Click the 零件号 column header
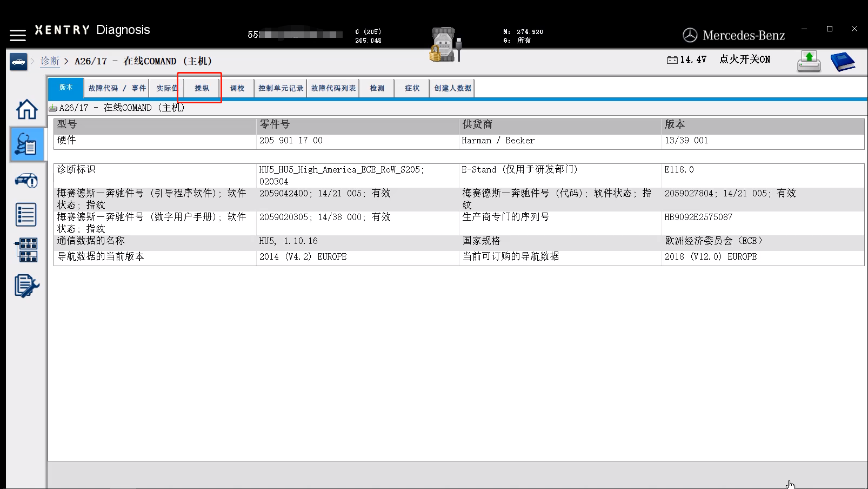This screenshot has height=489, width=868. pyautogui.click(x=358, y=125)
